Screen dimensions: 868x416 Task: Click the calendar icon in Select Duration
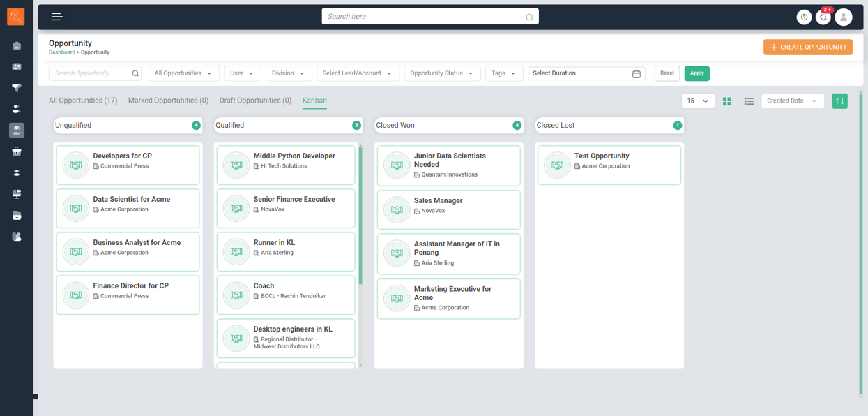tap(636, 73)
